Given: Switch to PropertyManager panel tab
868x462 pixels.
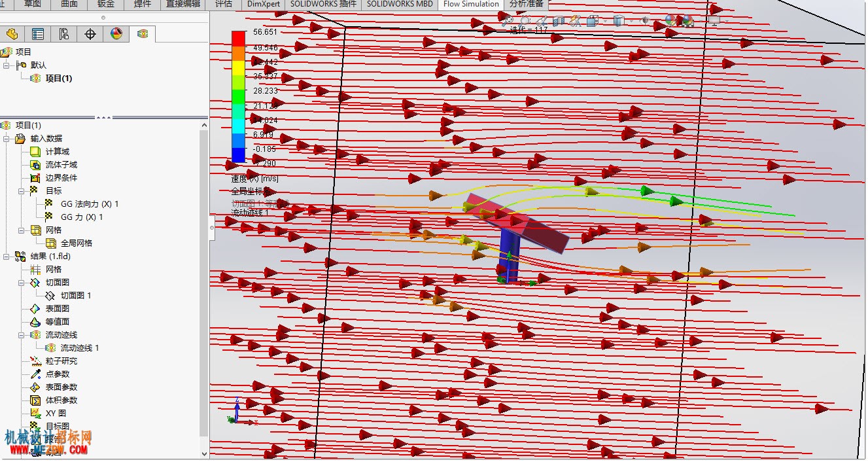Looking at the screenshot, I should click(38, 34).
